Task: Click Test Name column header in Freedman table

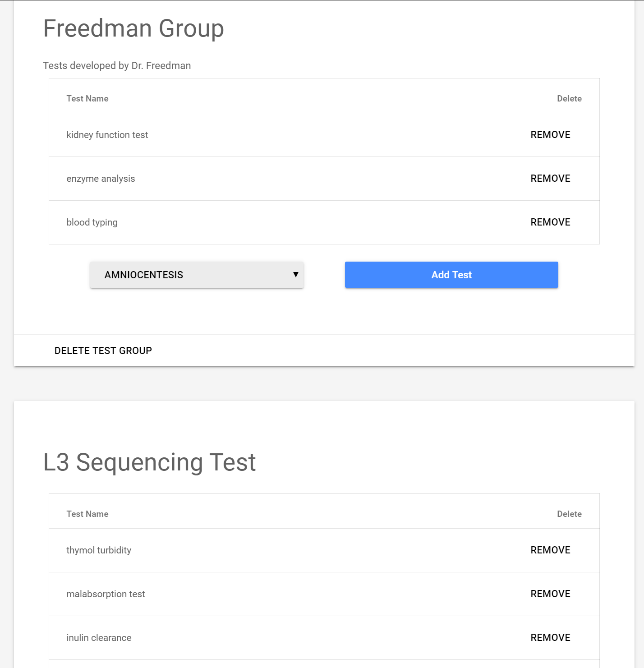Action: [x=87, y=99]
